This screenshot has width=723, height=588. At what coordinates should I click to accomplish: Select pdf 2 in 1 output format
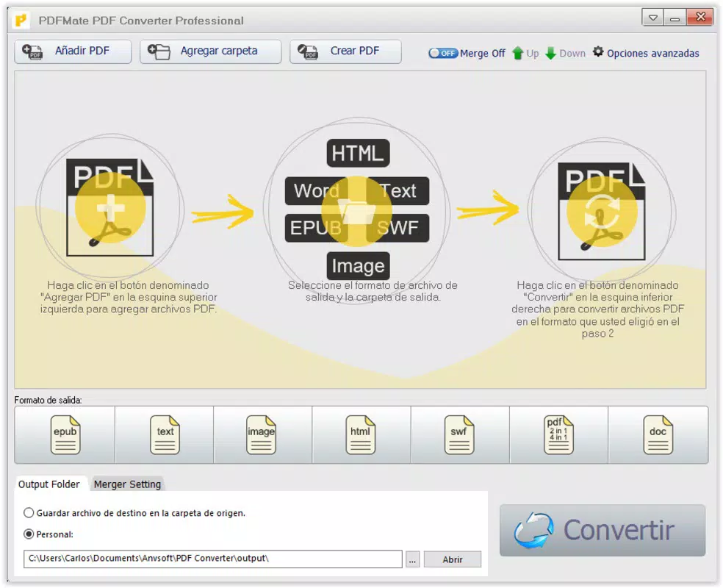(558, 434)
